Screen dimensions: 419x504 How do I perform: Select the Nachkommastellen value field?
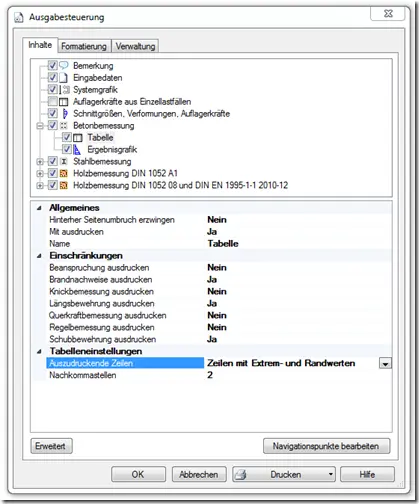[298, 375]
